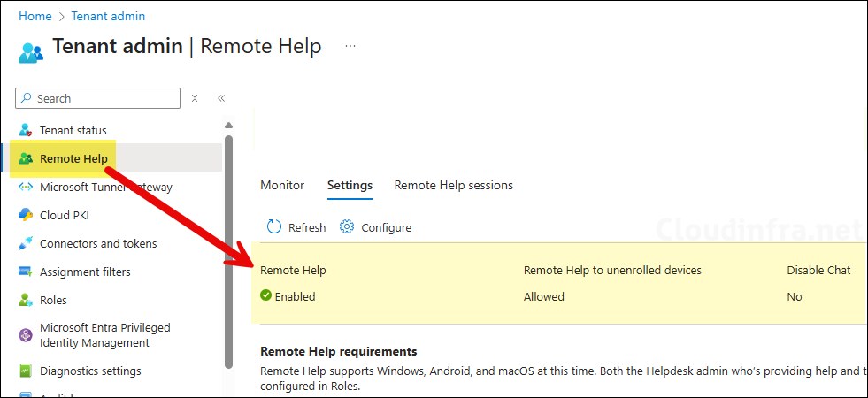Image resolution: width=868 pixels, height=398 pixels.
Task: Open the Assignment filters icon
Action: (x=26, y=272)
